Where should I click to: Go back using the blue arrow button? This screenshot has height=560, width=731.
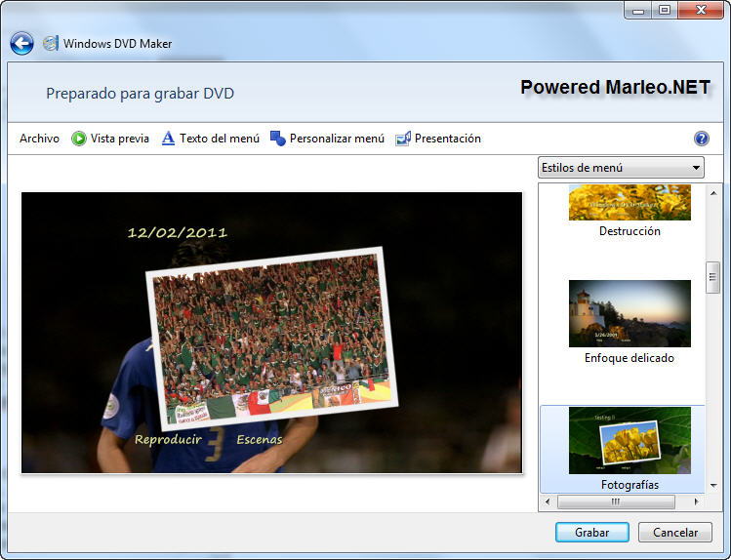(x=21, y=43)
